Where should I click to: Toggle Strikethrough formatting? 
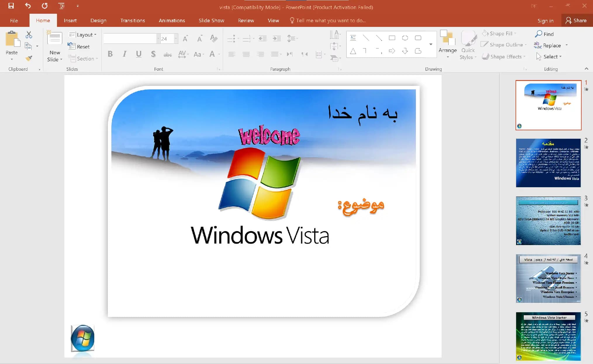click(167, 54)
